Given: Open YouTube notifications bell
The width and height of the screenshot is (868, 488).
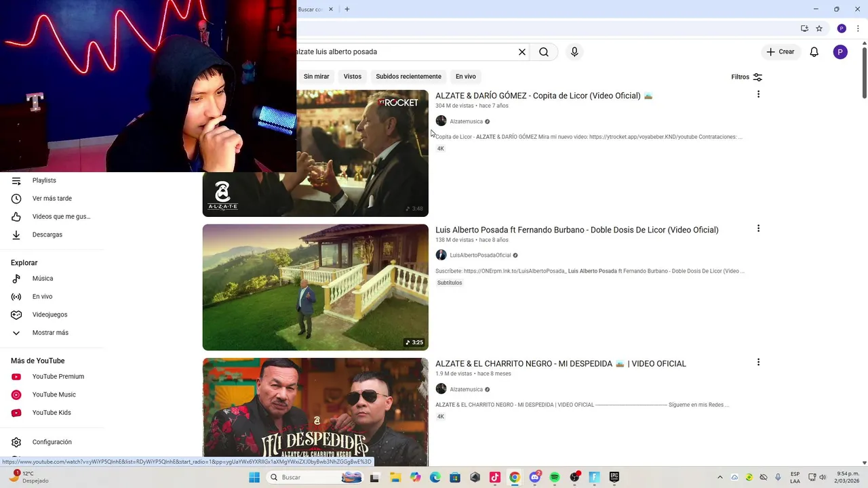Looking at the screenshot, I should point(814,52).
